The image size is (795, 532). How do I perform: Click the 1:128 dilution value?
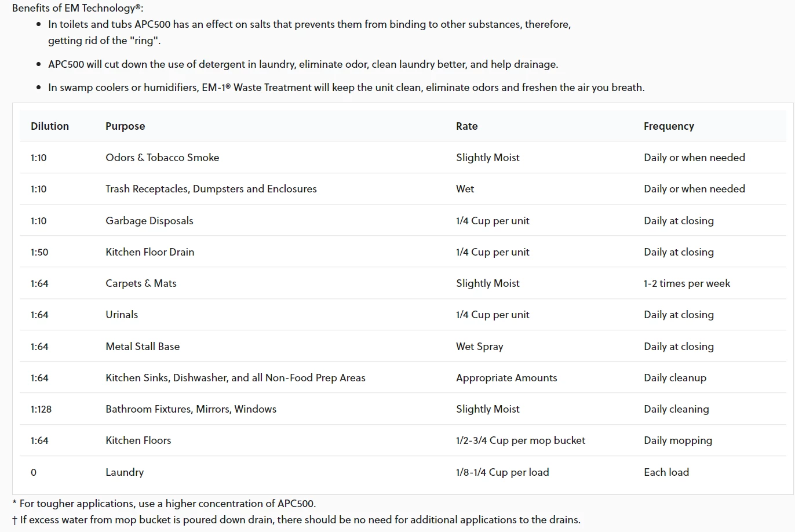click(41, 409)
